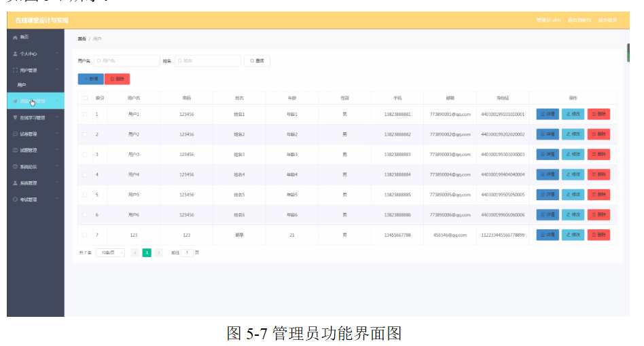Click the 用户名 column header
Screen dimensions: 644x346
[133, 98]
